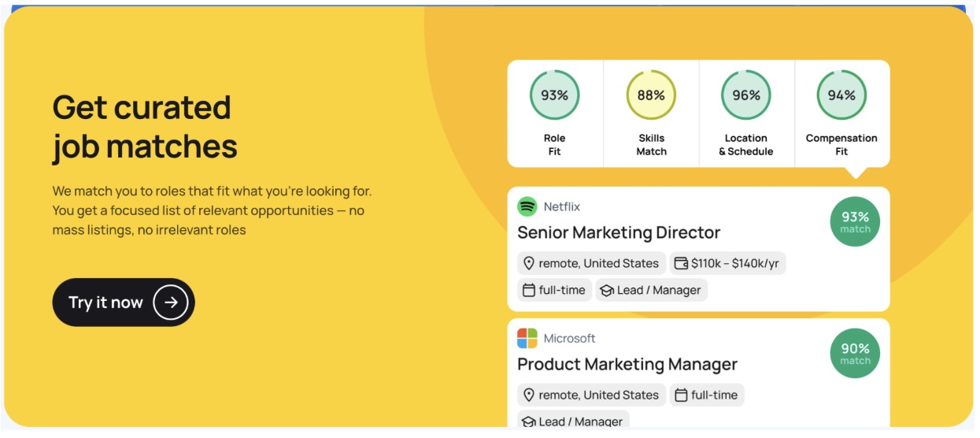The image size is (980, 438).
Task: Click the location pin icon on Netflix card
Action: pos(529,264)
